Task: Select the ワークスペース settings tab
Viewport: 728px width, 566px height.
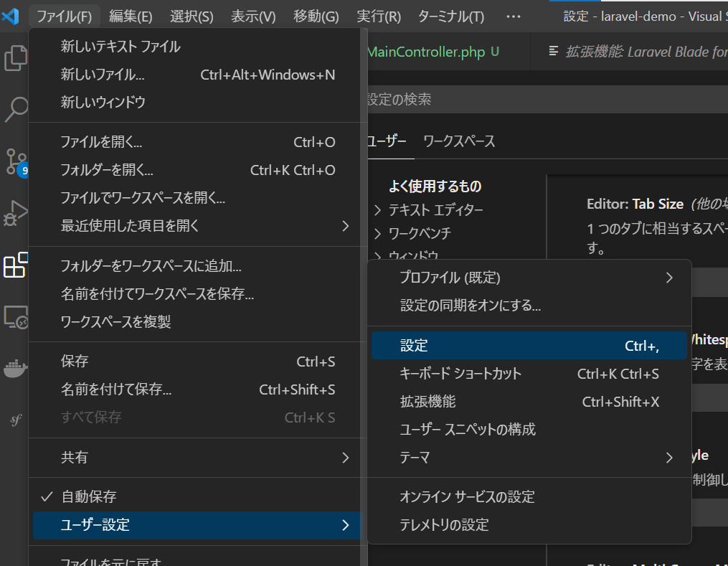Action: [x=459, y=141]
